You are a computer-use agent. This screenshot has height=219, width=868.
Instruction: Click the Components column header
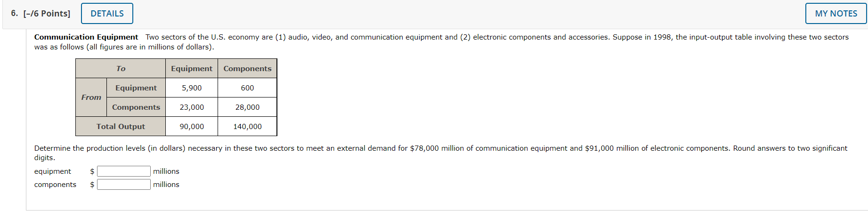[247, 68]
